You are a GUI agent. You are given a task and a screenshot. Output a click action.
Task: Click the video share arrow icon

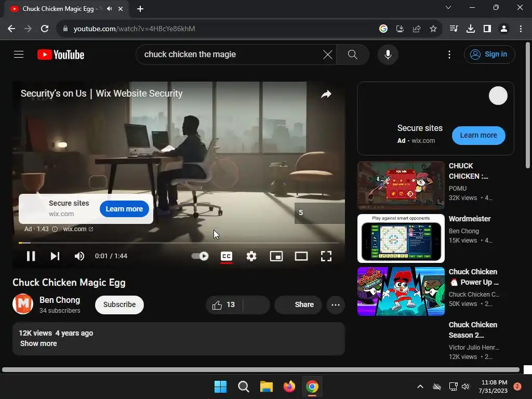[326, 94]
